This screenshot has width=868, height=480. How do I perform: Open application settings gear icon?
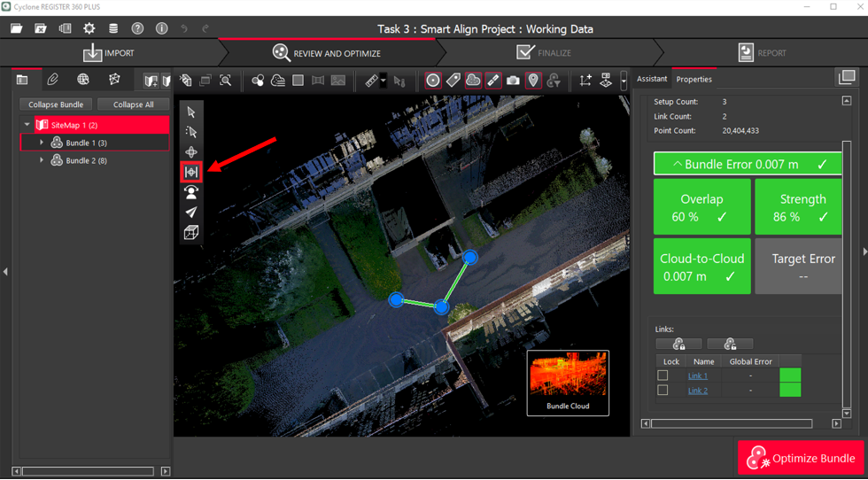(89, 28)
